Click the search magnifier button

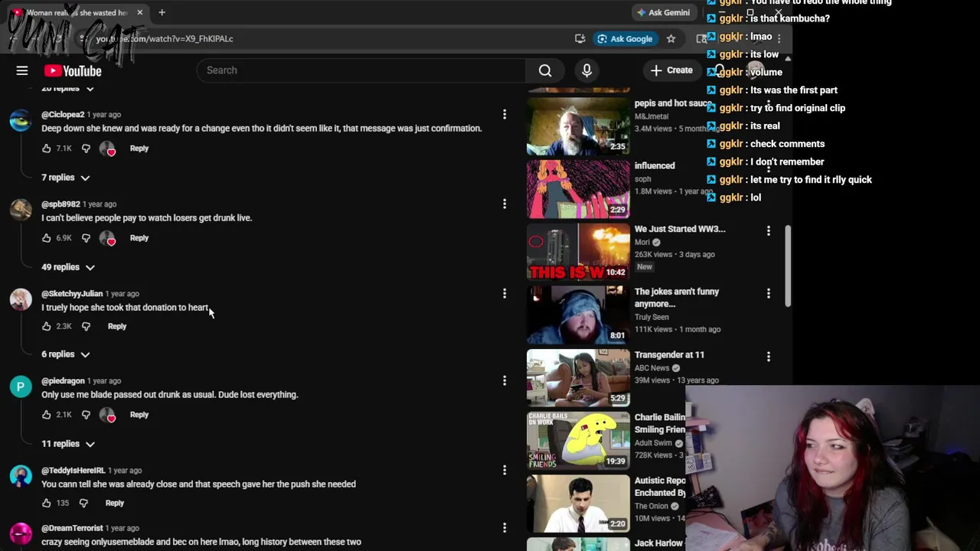coord(545,70)
